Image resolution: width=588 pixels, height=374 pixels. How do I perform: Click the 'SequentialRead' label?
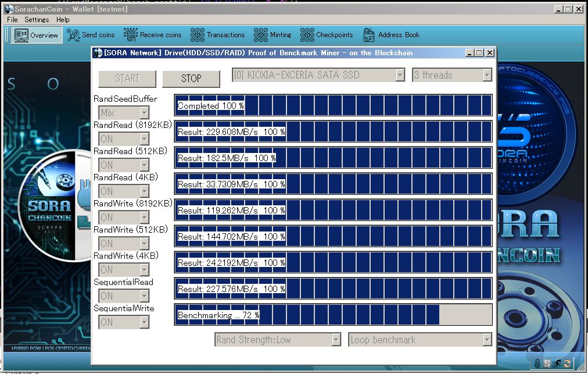(x=123, y=282)
